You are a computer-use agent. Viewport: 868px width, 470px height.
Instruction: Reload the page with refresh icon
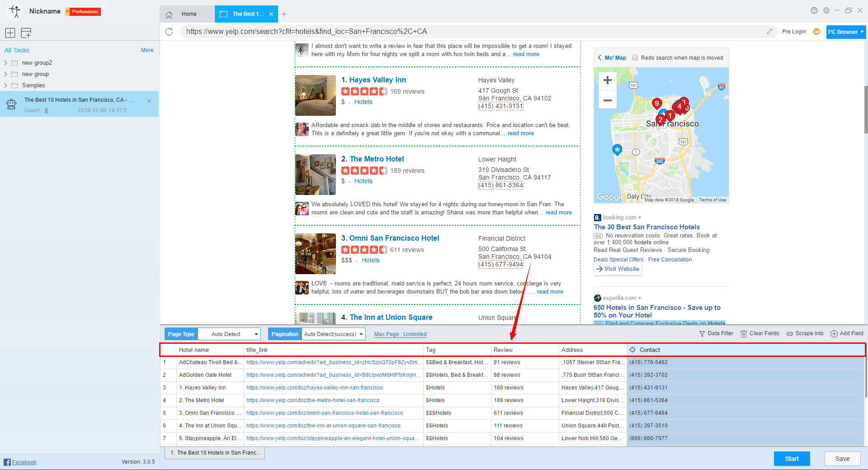click(169, 32)
